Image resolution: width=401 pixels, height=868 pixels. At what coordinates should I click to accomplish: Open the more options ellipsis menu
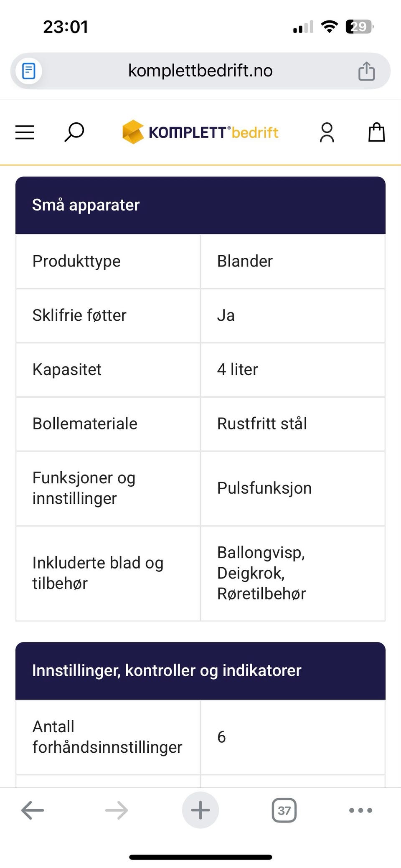[360, 810]
